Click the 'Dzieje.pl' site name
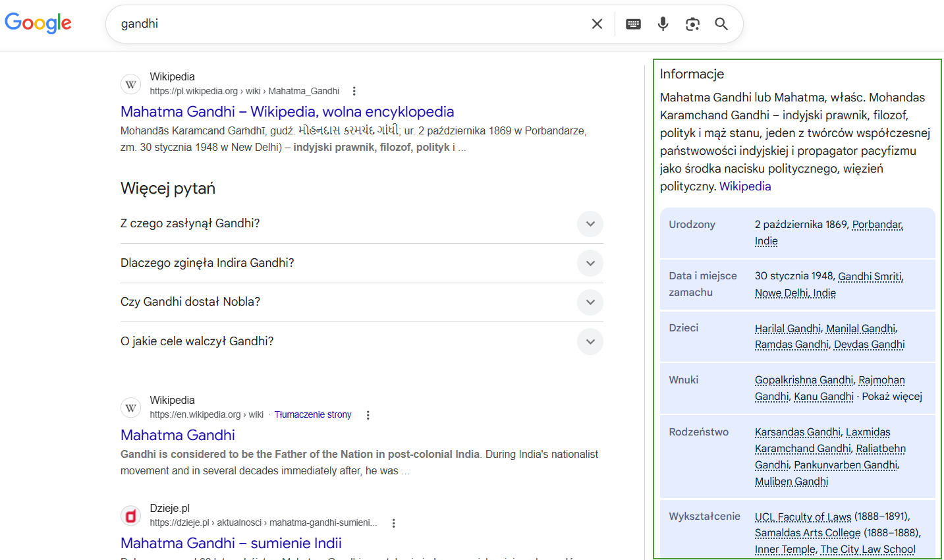944x560 pixels. coord(169,508)
